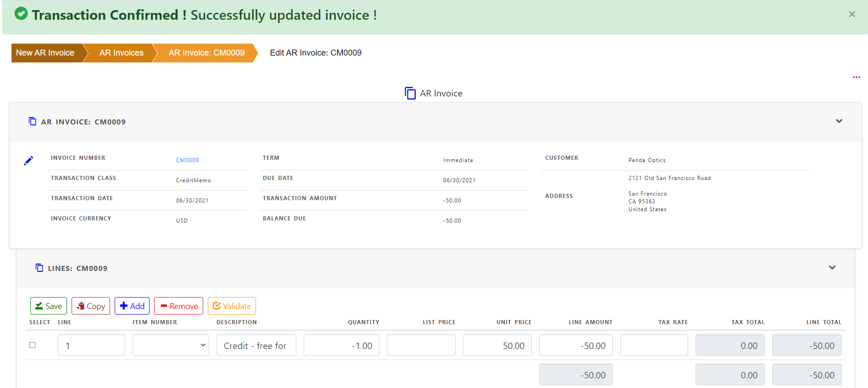868x388 pixels.
Task: Click the footer Tax Total field
Action: point(730,375)
